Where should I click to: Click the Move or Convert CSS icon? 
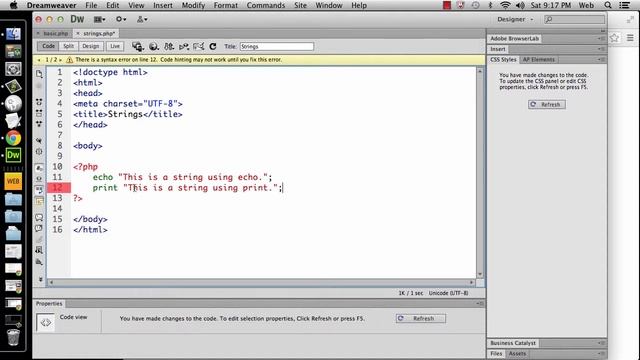(39, 262)
